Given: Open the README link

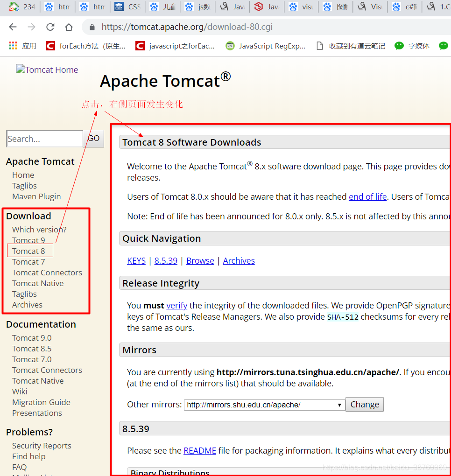Looking at the screenshot, I should (200, 450).
